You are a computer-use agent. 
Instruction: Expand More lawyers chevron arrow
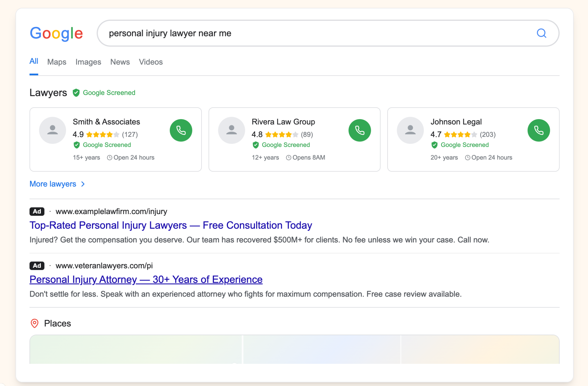pos(83,184)
